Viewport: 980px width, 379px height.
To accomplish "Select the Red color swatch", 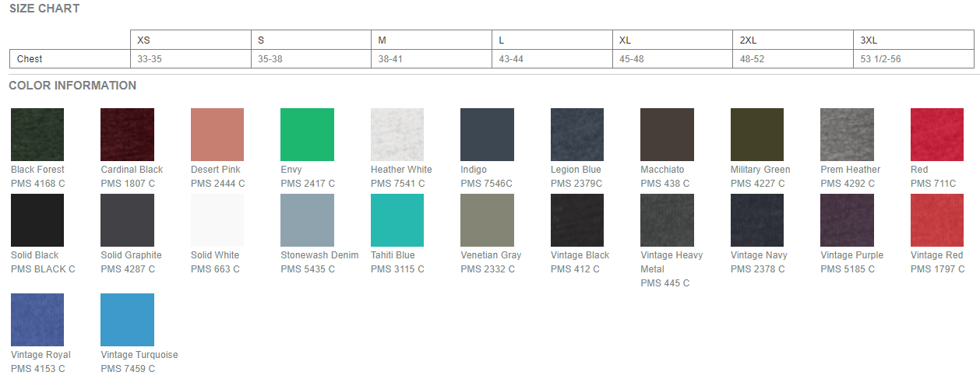I will [x=937, y=135].
